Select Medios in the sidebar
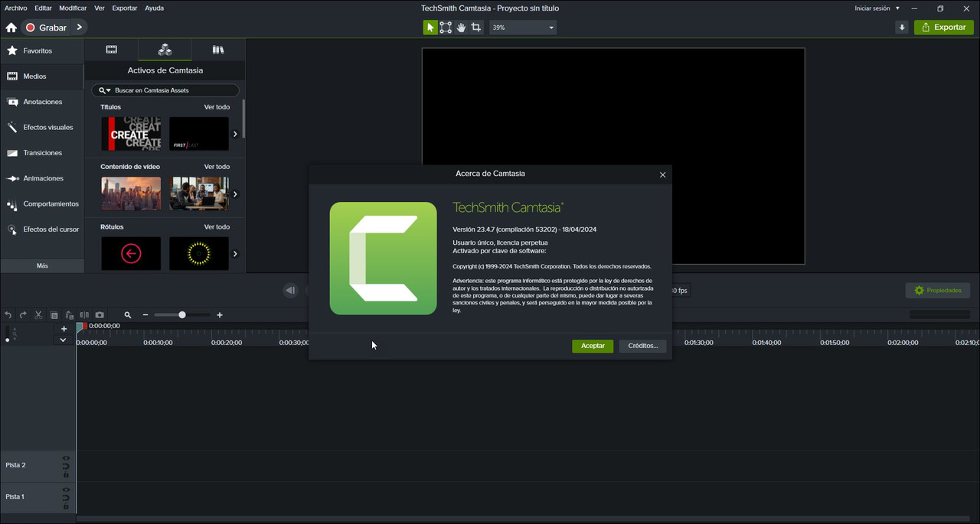This screenshot has height=524, width=980. coord(42,76)
